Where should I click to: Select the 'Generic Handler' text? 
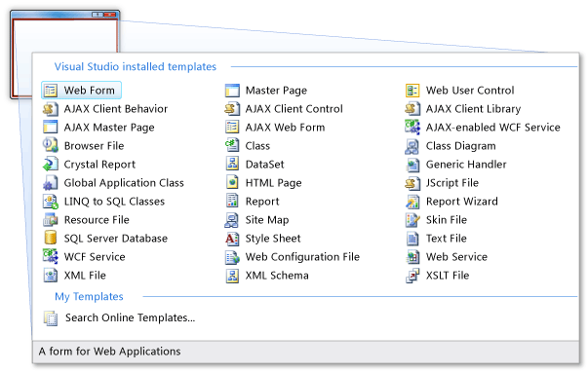pyautogui.click(x=466, y=165)
